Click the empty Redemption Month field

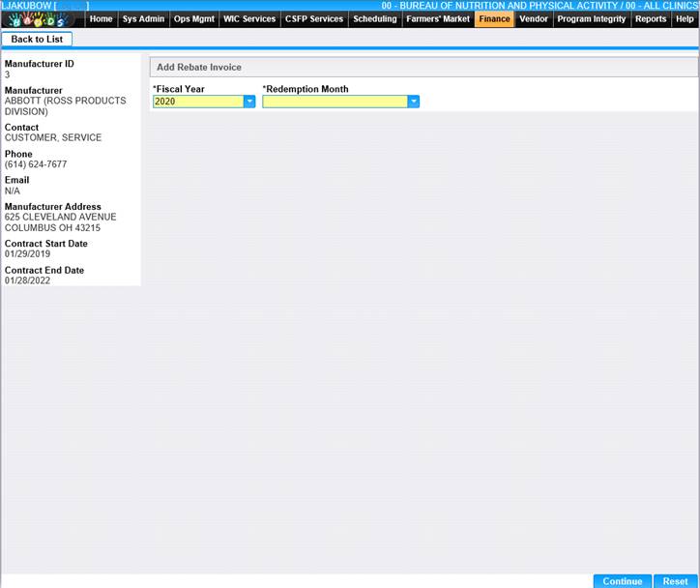click(x=335, y=102)
